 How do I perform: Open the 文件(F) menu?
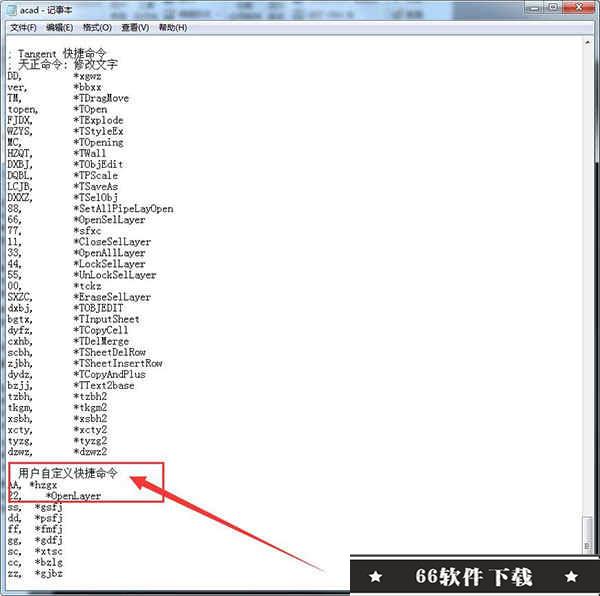pos(23,28)
